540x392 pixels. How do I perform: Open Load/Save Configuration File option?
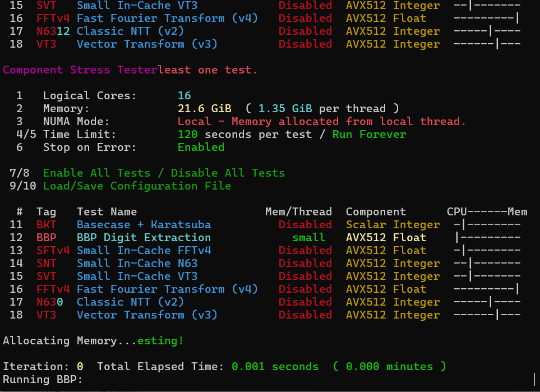pyautogui.click(x=137, y=186)
